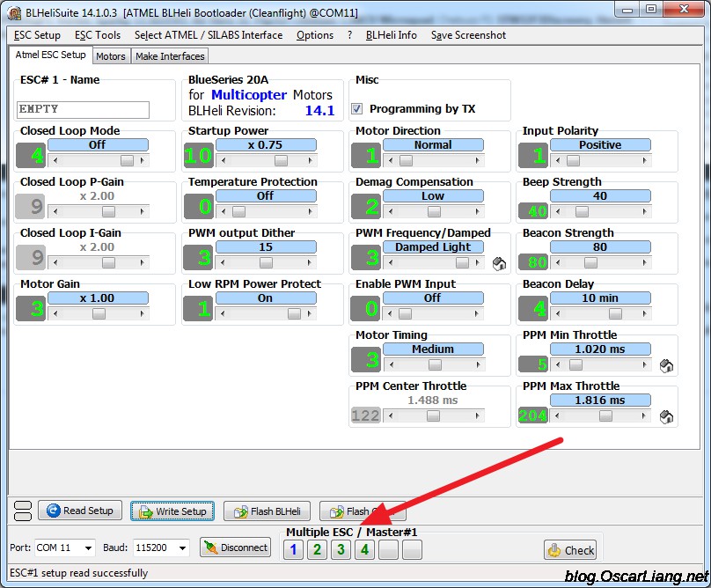Click the ESC# 1 Name input field
The width and height of the screenshot is (711, 588).
click(83, 109)
